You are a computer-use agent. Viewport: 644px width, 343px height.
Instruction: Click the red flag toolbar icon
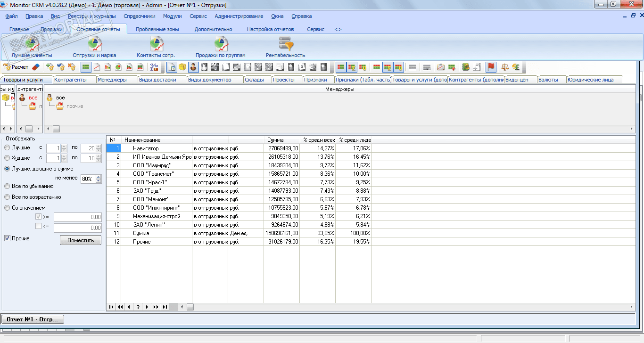pos(491,67)
